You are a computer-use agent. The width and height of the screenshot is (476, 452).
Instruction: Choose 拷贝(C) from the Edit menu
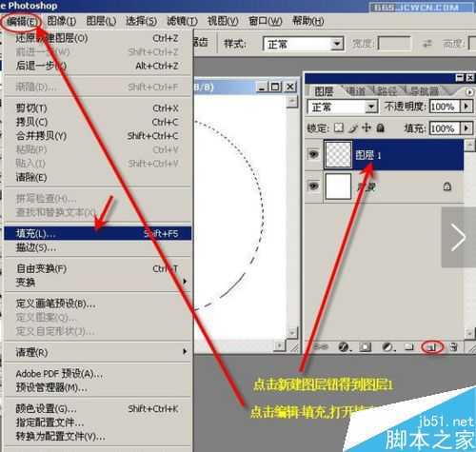[x=98, y=122]
